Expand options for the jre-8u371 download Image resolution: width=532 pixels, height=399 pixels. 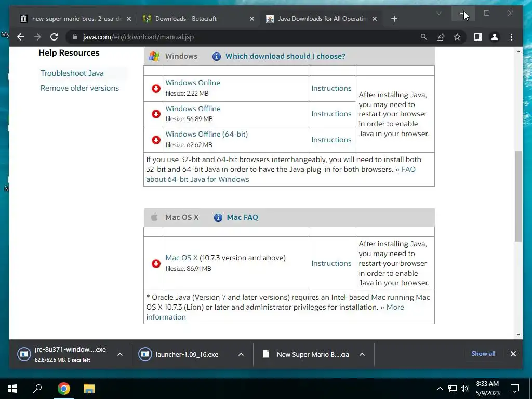[120, 354]
